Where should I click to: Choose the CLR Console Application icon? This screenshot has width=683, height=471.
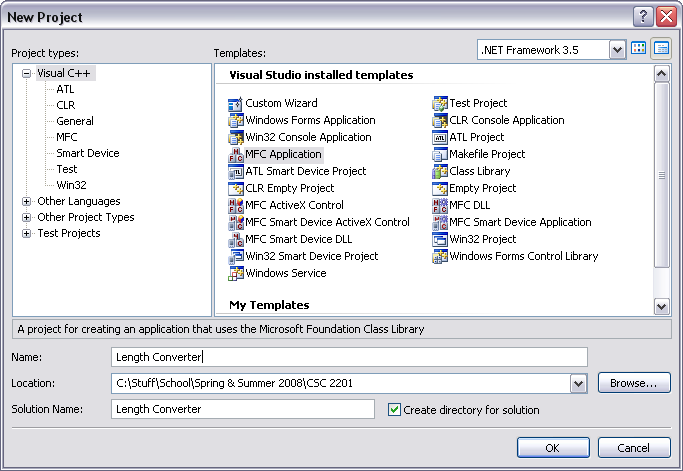click(440, 120)
